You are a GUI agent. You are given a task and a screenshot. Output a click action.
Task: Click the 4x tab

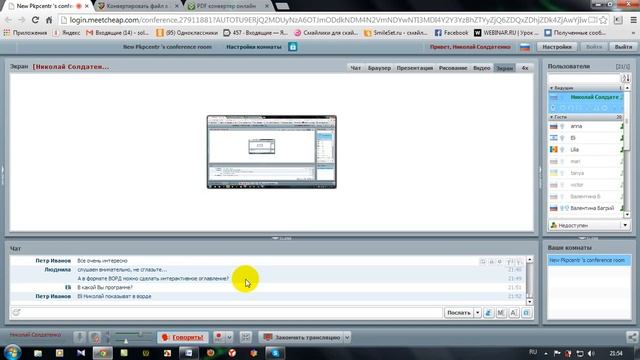(x=525, y=68)
